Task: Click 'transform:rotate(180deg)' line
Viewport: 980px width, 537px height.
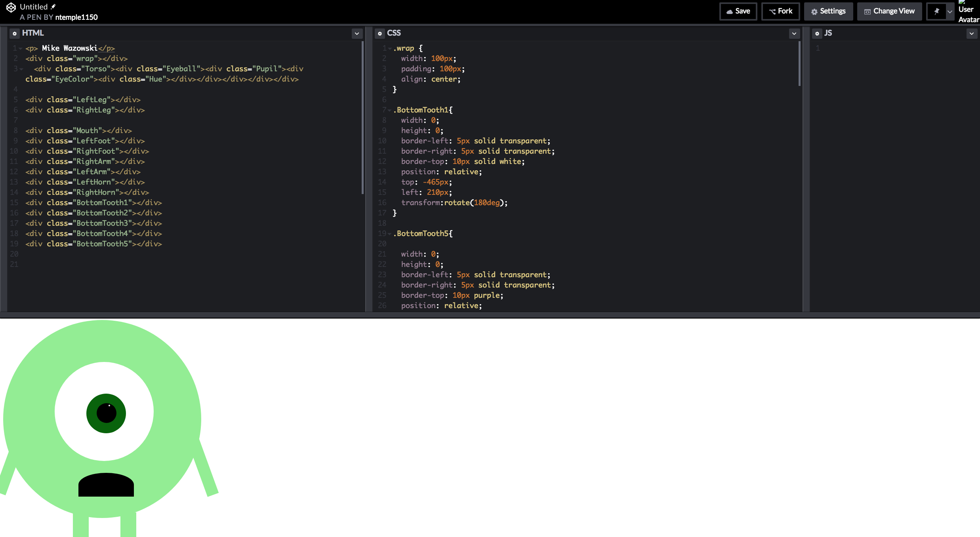Action: pyautogui.click(x=454, y=203)
